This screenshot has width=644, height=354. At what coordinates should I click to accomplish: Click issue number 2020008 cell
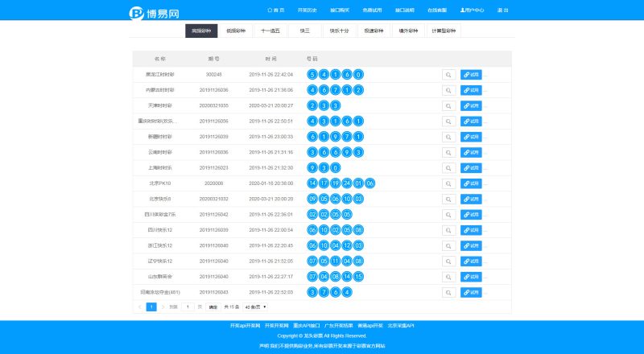click(x=213, y=183)
